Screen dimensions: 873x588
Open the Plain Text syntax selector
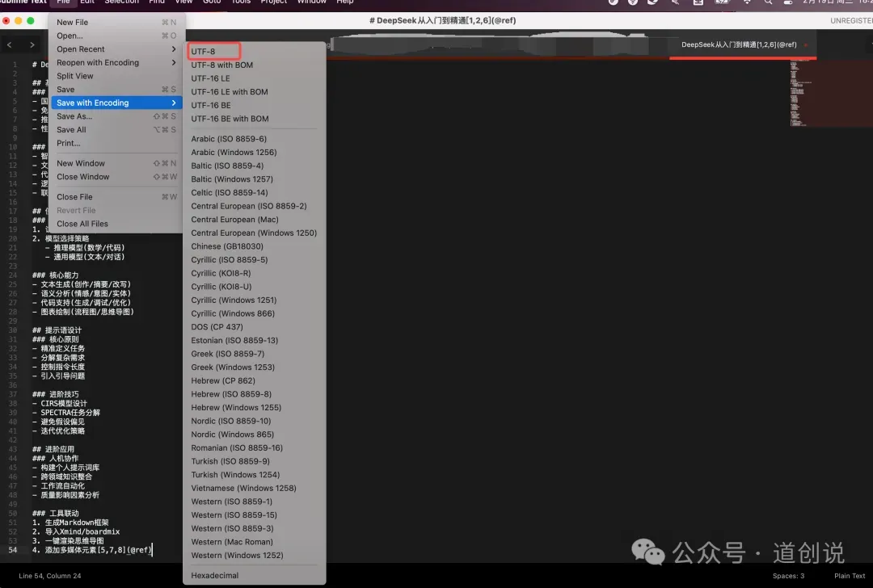[850, 576]
